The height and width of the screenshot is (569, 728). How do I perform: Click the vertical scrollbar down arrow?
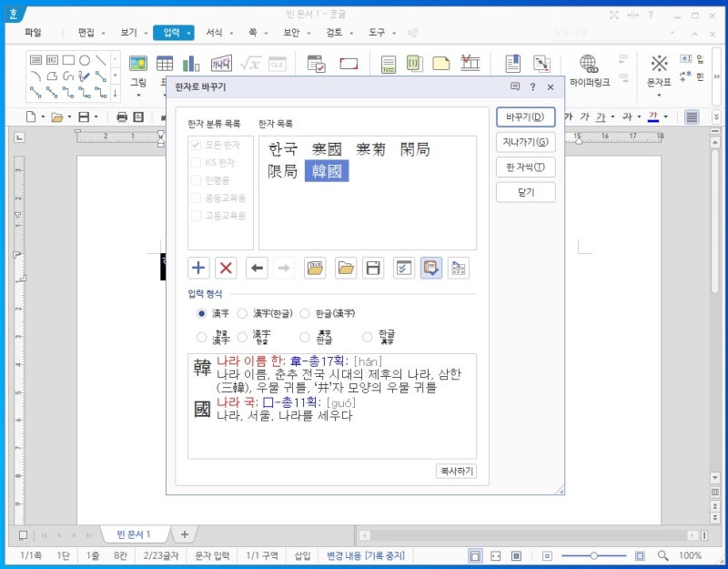tap(715, 477)
